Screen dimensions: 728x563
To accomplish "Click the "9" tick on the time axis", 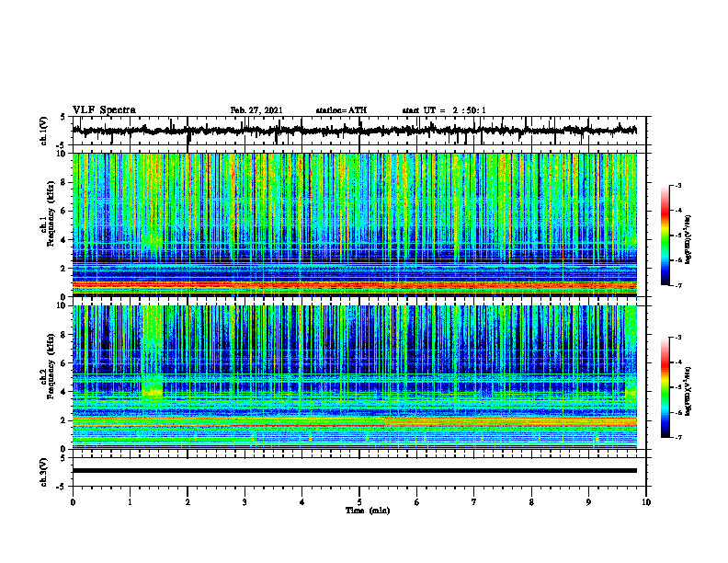I will (x=588, y=502).
